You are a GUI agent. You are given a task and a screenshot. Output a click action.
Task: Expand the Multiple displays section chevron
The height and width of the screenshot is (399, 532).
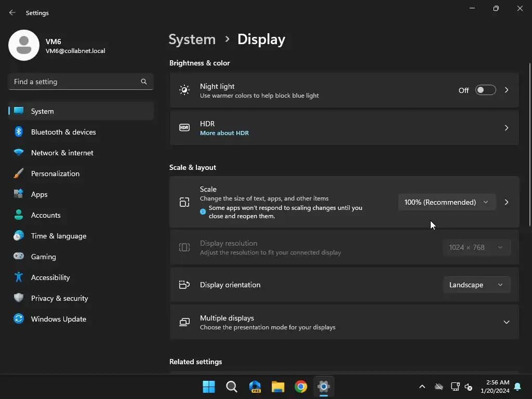[506, 322]
